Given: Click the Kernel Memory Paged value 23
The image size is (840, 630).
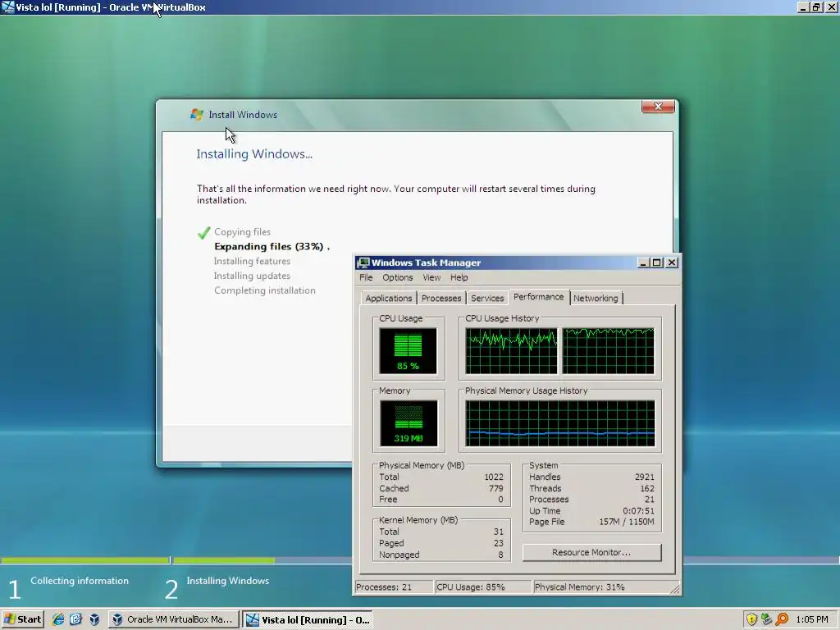Looking at the screenshot, I should click(x=498, y=543).
